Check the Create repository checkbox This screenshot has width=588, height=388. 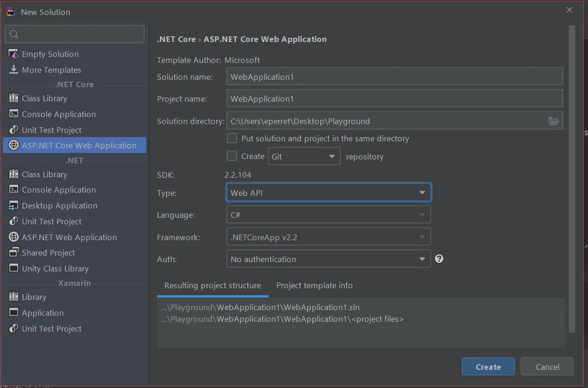[232, 156]
